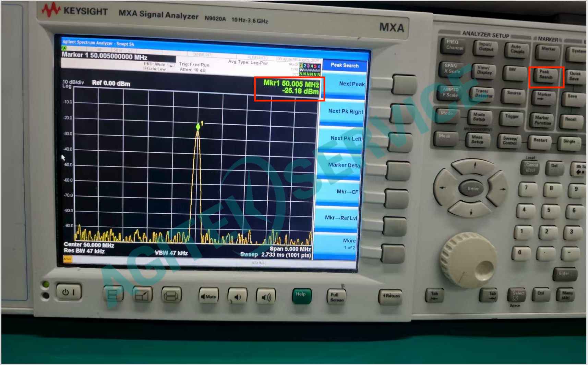Screen dimensions: 588x365
Task: Hit the Return key
Action: click(x=391, y=296)
